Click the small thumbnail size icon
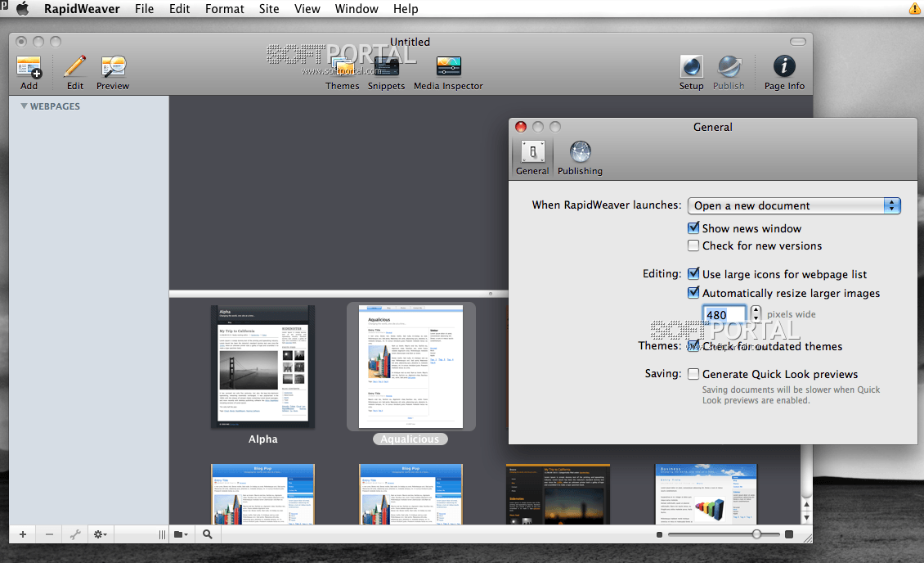This screenshot has width=924, height=563. pyautogui.click(x=659, y=534)
